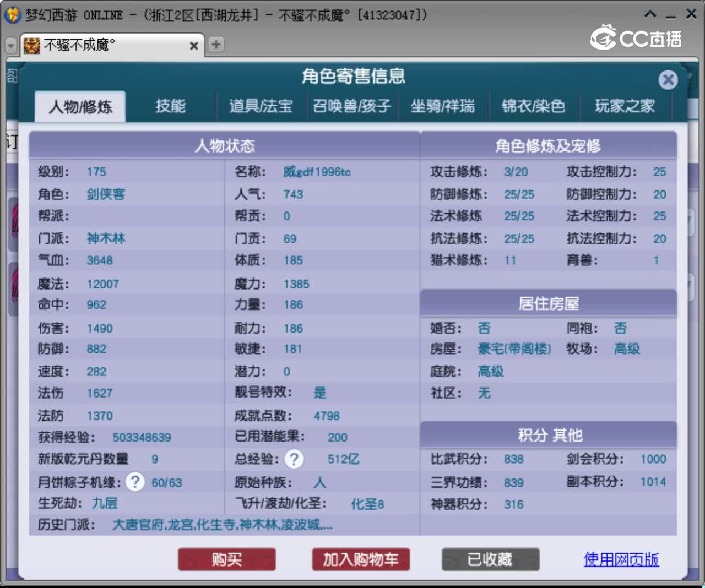Click the 剑会积分 value 1000

coord(653,459)
